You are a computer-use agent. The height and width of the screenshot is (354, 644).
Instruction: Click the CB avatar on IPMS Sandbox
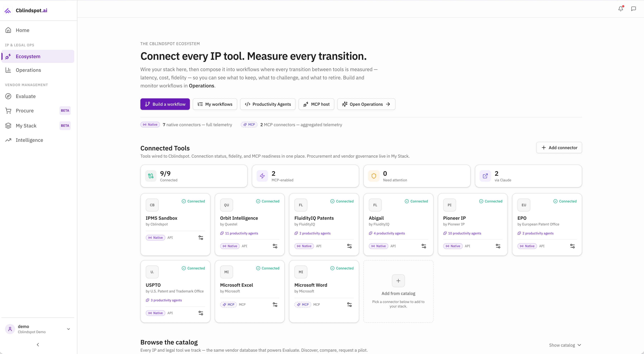click(152, 205)
